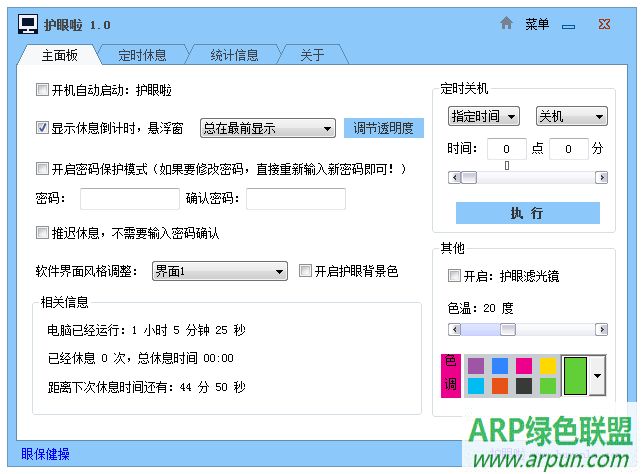Switch to the 定时休息 tab
Image resolution: width=644 pixels, height=474 pixels.
[142, 55]
